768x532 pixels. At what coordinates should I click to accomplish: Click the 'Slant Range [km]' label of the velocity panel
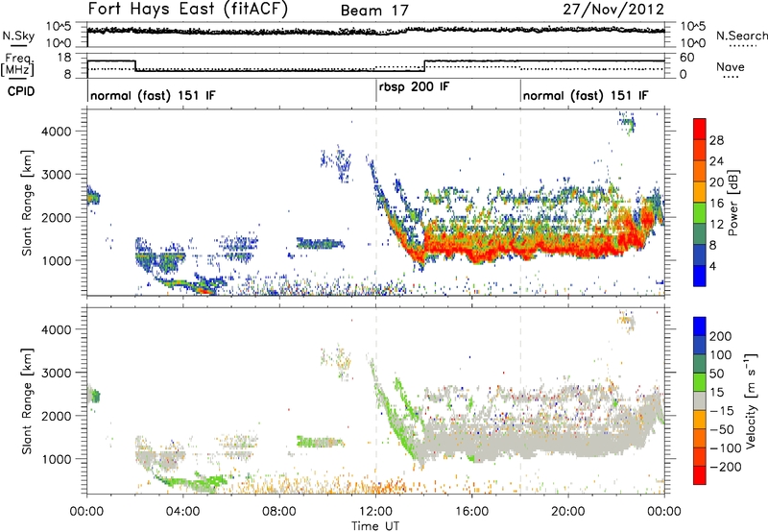(x=27, y=400)
